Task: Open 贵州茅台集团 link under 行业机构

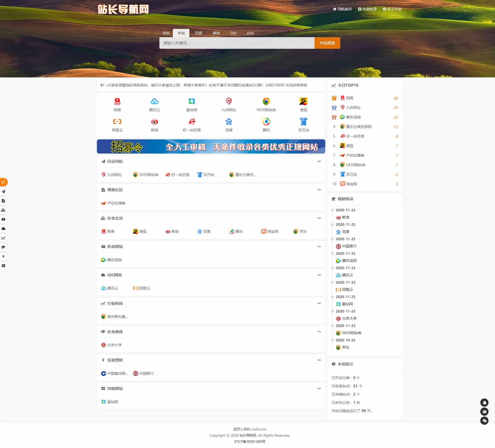Action: 114,317
